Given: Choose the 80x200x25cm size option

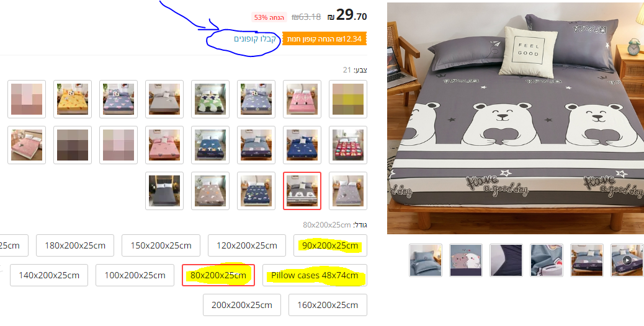Looking at the screenshot, I should 218,275.
